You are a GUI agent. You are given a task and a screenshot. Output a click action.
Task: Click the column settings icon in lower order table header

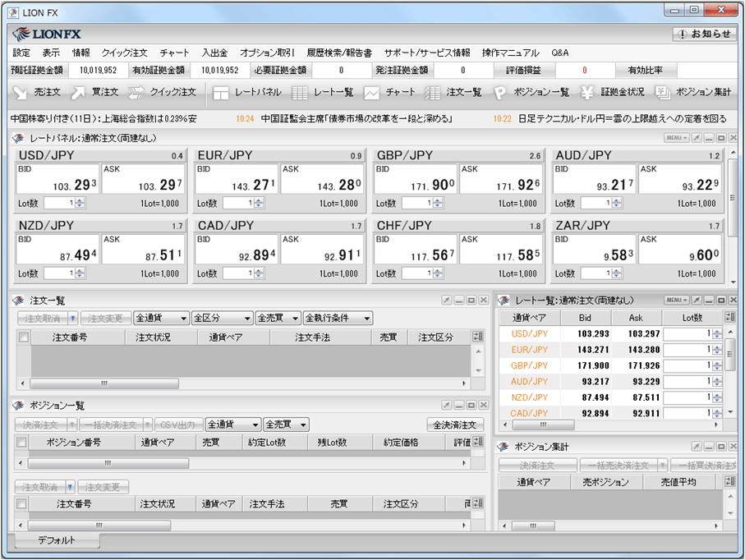tap(478, 503)
